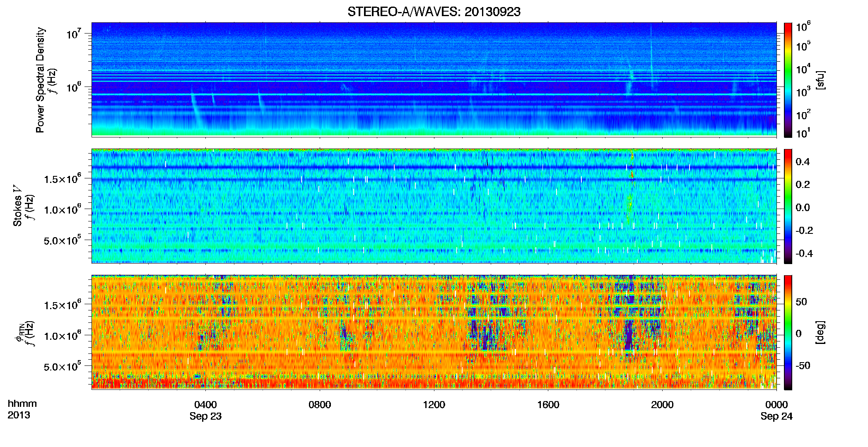This screenshot has height=447, width=868.
Task: Click the "Stokes V" axis label
Action: 18,206
